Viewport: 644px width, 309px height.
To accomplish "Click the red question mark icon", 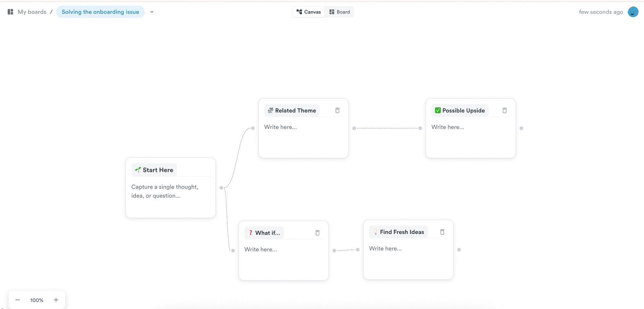I will [251, 233].
